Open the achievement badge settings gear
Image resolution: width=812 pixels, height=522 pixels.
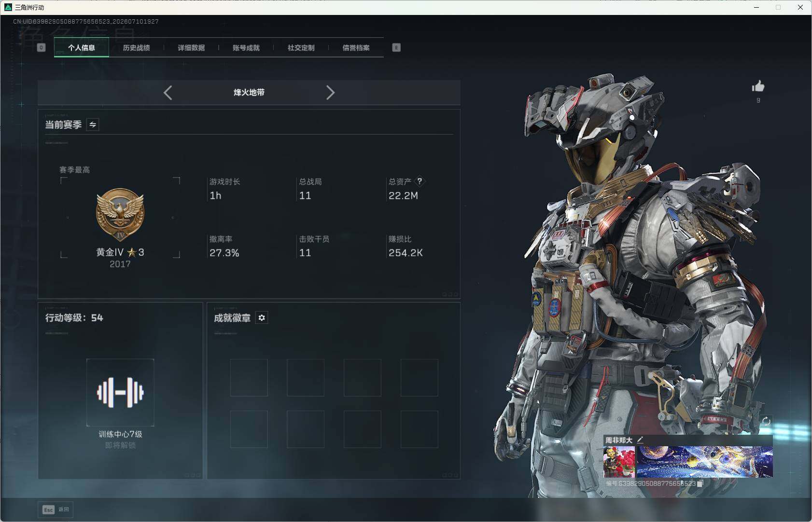[262, 317]
